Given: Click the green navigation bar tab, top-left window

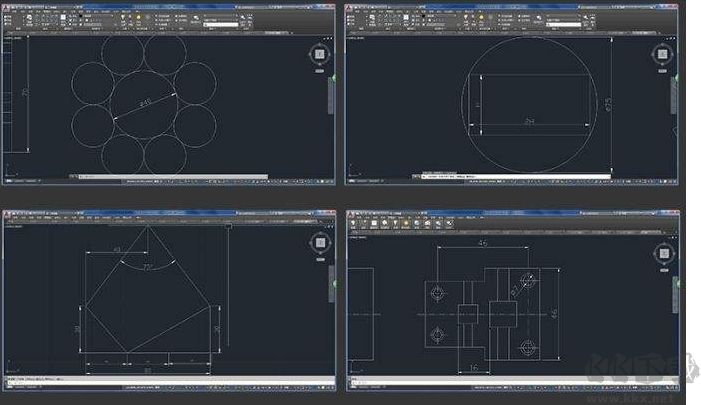Looking at the screenshot, I should click(333, 79).
